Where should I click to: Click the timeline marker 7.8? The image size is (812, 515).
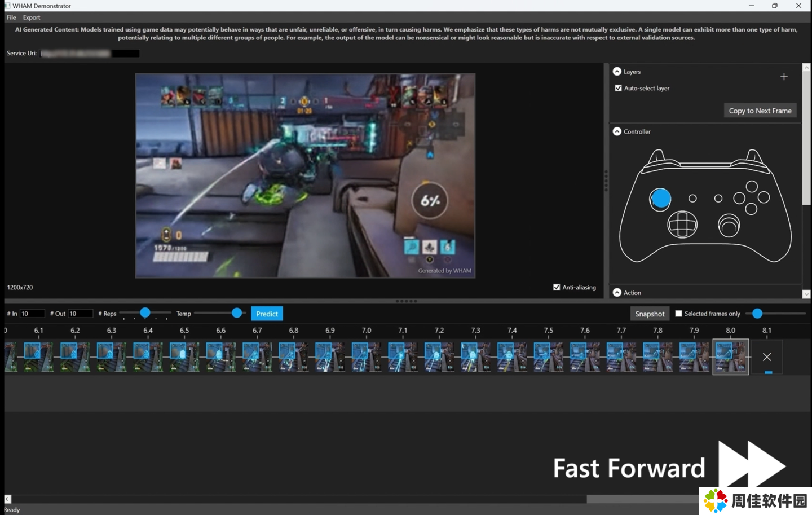pyautogui.click(x=657, y=331)
